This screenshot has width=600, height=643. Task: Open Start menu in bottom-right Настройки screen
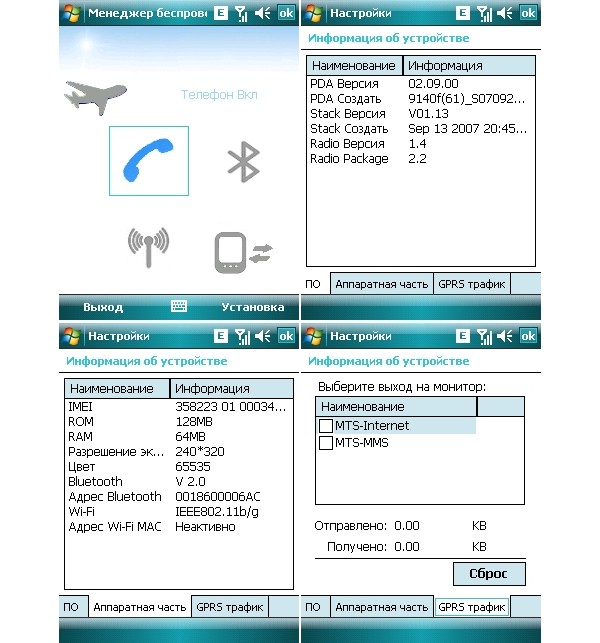click(x=314, y=336)
